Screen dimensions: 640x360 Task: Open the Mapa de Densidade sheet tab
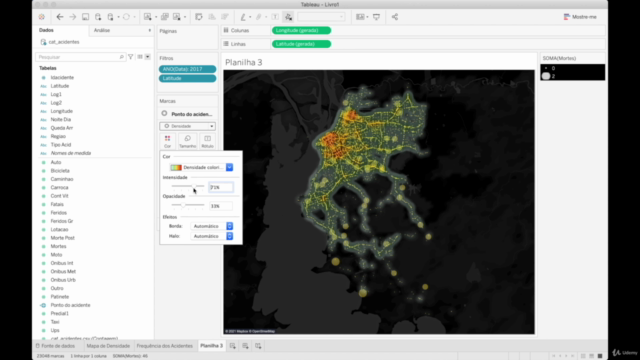pos(108,346)
